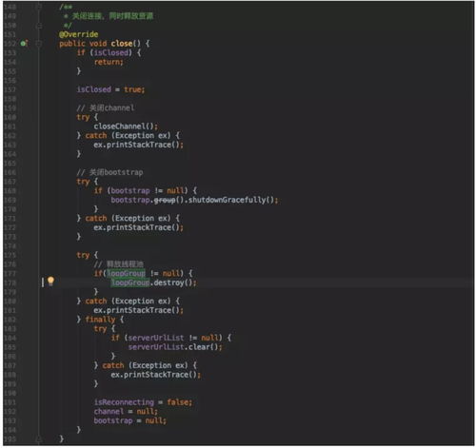Click line number 182 in the gutter

click(10, 320)
